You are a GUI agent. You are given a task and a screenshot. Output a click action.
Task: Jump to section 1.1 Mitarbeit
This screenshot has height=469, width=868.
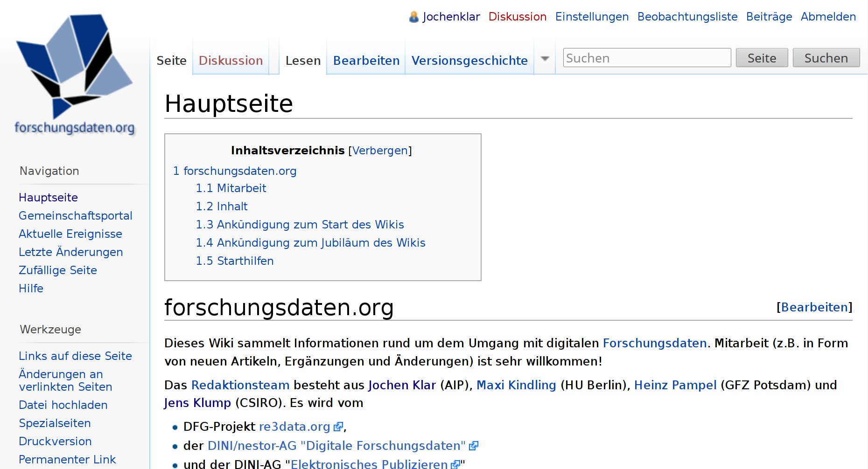231,188
